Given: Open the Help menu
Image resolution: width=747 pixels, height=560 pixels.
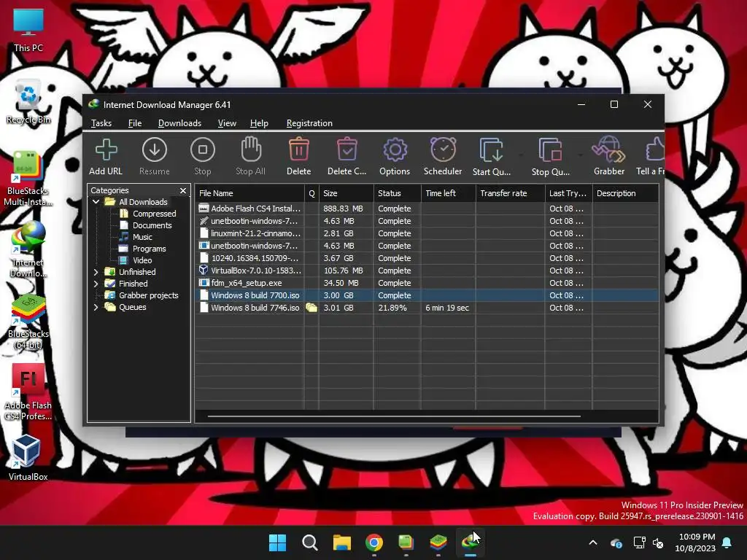Looking at the screenshot, I should [x=259, y=123].
